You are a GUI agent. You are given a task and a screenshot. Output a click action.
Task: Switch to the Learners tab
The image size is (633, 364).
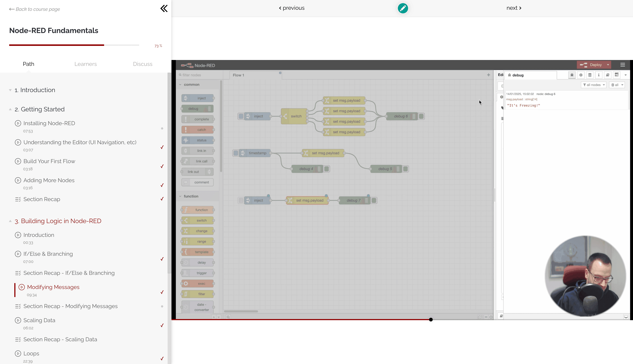85,64
